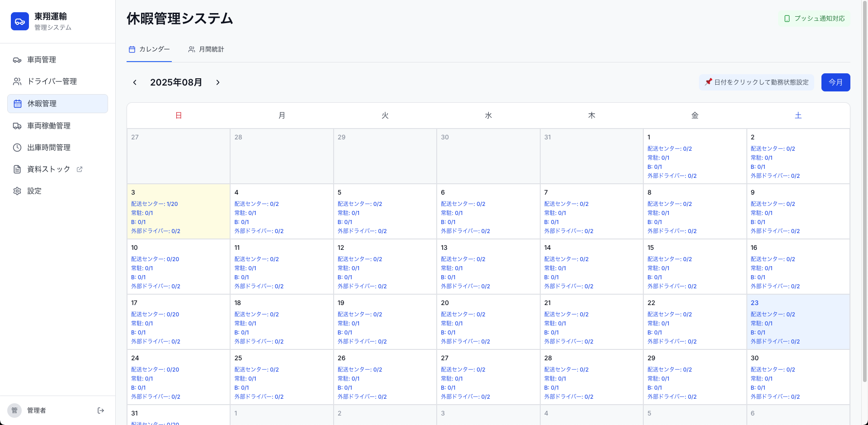Select the August 15 calendar cell

pyautogui.click(x=695, y=267)
